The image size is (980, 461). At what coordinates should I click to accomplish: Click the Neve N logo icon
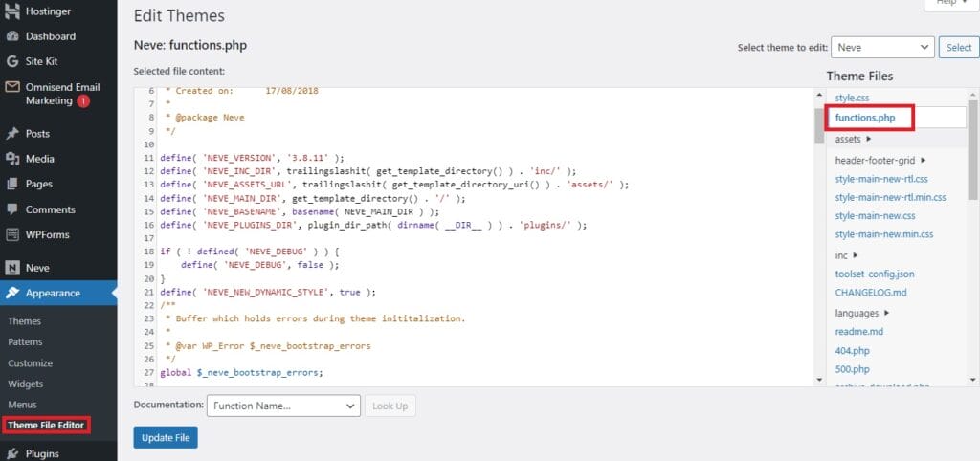11,268
